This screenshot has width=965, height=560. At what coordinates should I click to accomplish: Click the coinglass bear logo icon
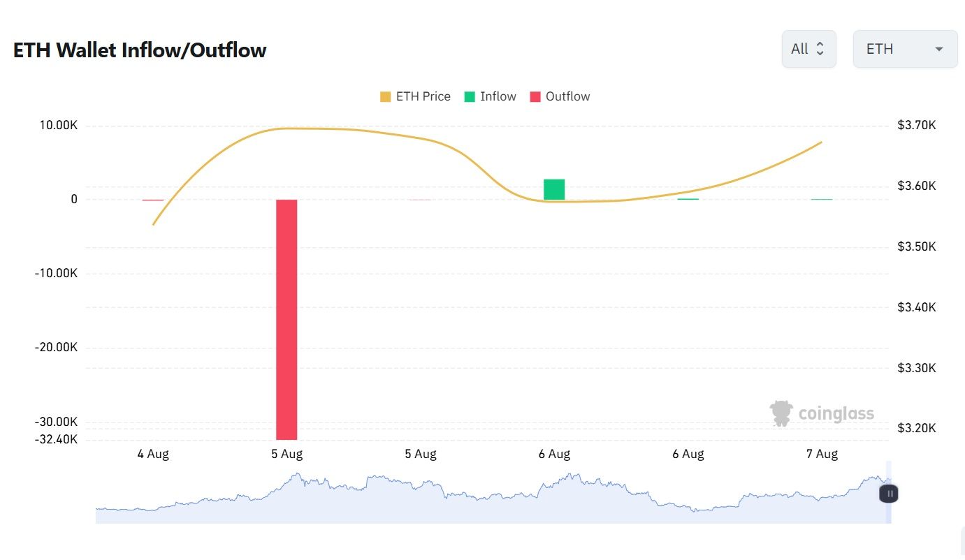(782, 413)
